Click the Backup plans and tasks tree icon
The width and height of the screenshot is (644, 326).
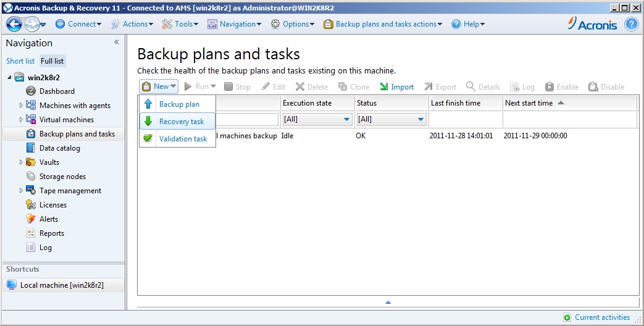31,133
